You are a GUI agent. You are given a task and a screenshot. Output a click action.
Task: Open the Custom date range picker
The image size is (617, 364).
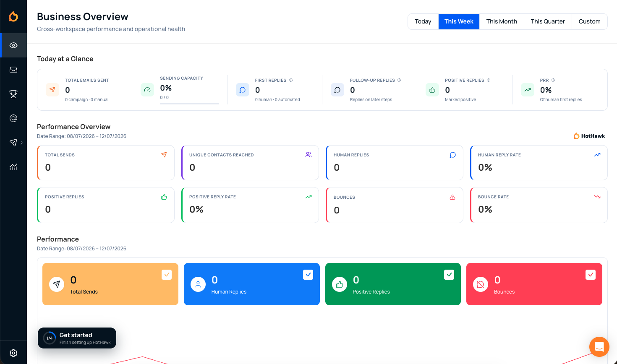(x=589, y=21)
